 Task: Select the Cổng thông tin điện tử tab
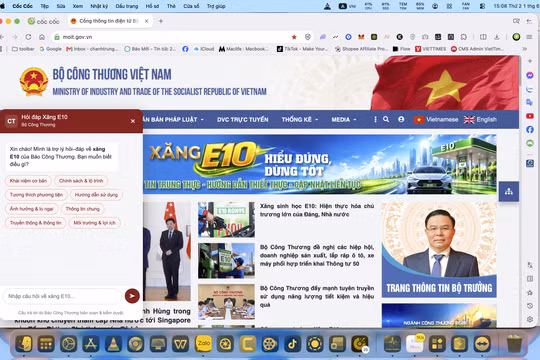108,21
